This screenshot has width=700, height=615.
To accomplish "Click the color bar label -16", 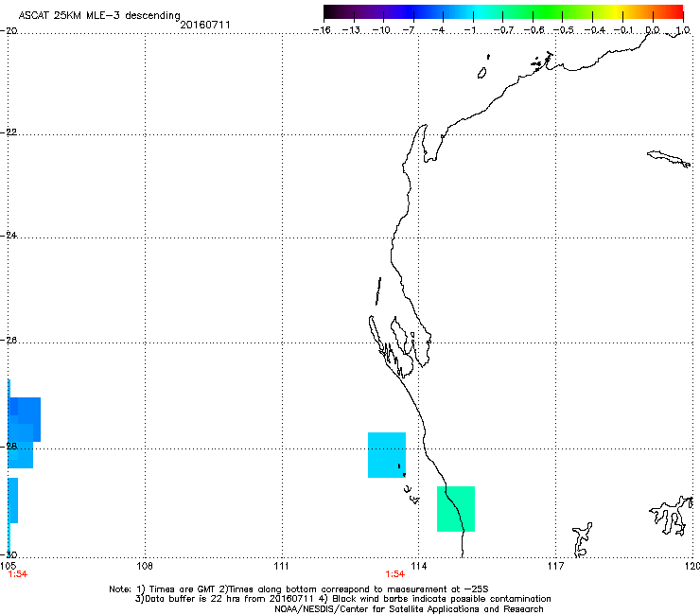I will pos(322,30).
